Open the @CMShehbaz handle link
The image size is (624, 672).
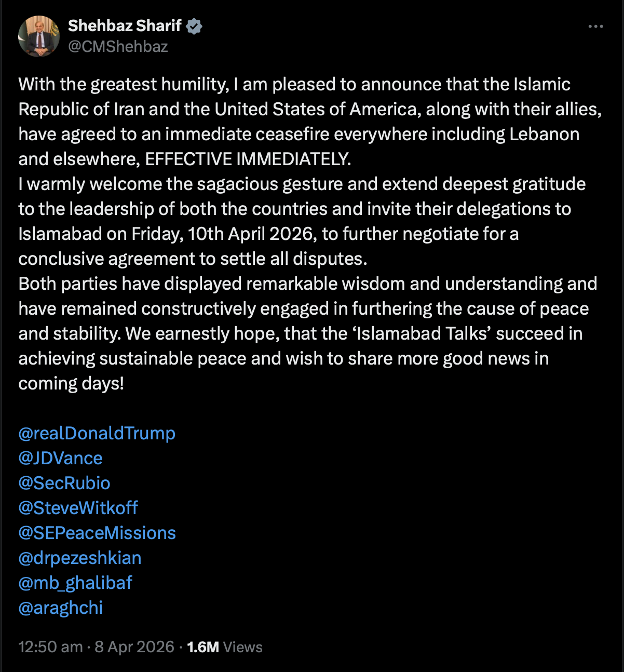coord(118,47)
